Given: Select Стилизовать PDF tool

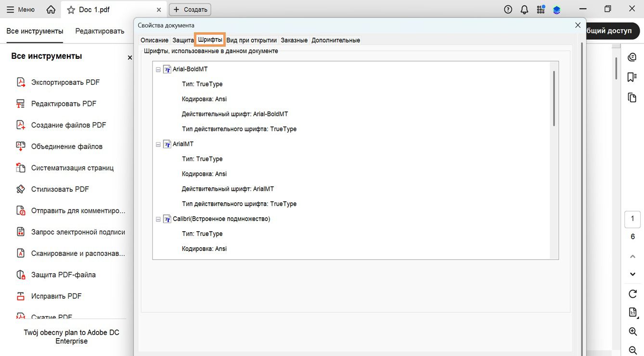Looking at the screenshot, I should pos(52,189).
